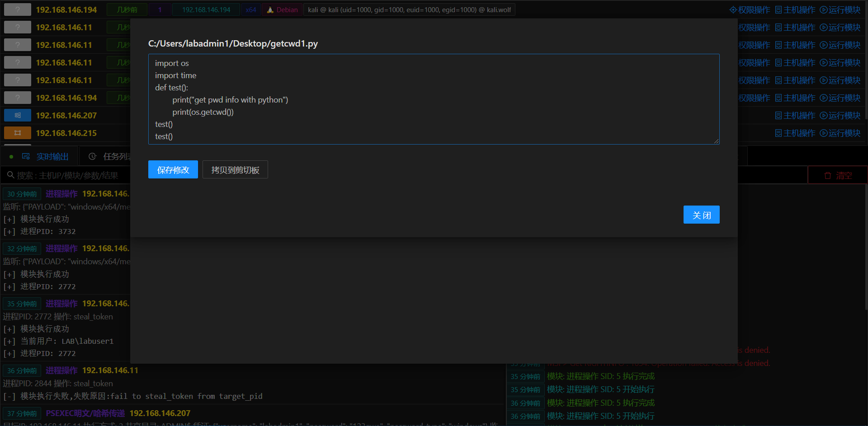Image resolution: width=868 pixels, height=426 pixels.
Task: Close the file editor dialog with 关闭
Action: [701, 215]
